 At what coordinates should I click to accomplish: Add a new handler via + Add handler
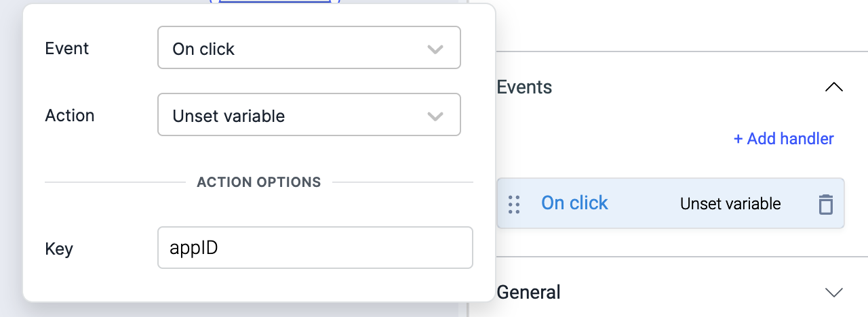point(783,139)
